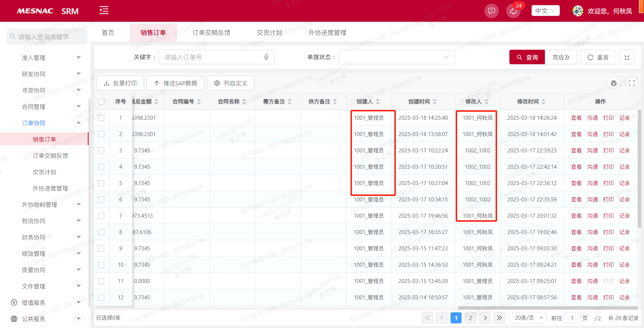
Task: Sort by 总总金额 column arrows
Action: click(156, 102)
